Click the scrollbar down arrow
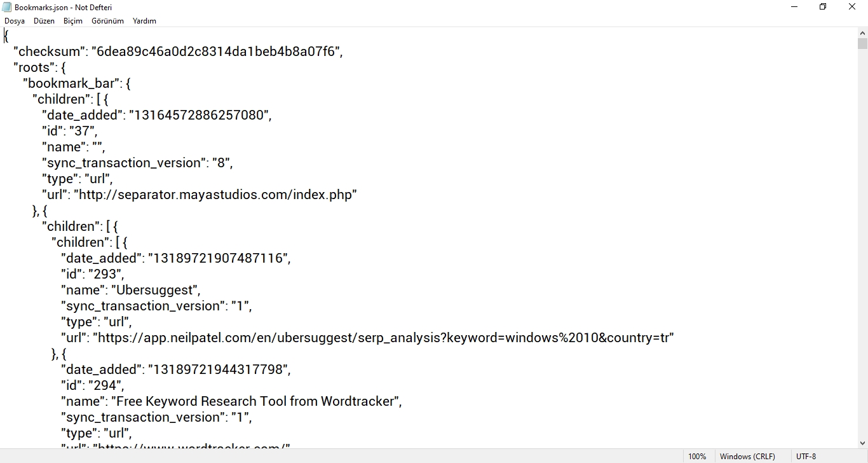 [x=862, y=443]
